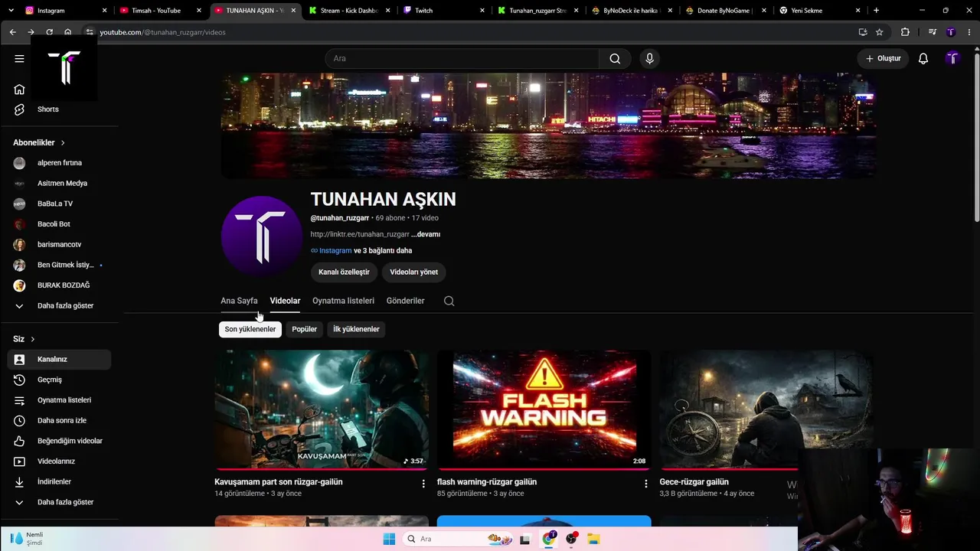Filter videos by İlk yüklenenler
Viewport: 980px width, 551px height.
click(x=356, y=329)
